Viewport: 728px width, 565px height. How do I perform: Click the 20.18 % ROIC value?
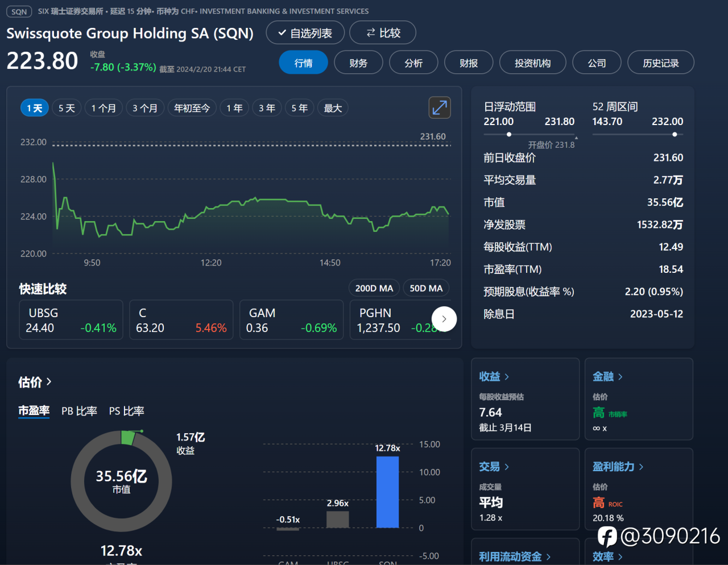coord(608,518)
